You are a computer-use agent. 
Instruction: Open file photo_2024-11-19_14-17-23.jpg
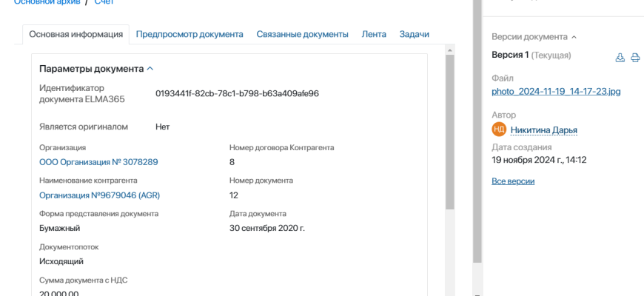click(556, 92)
